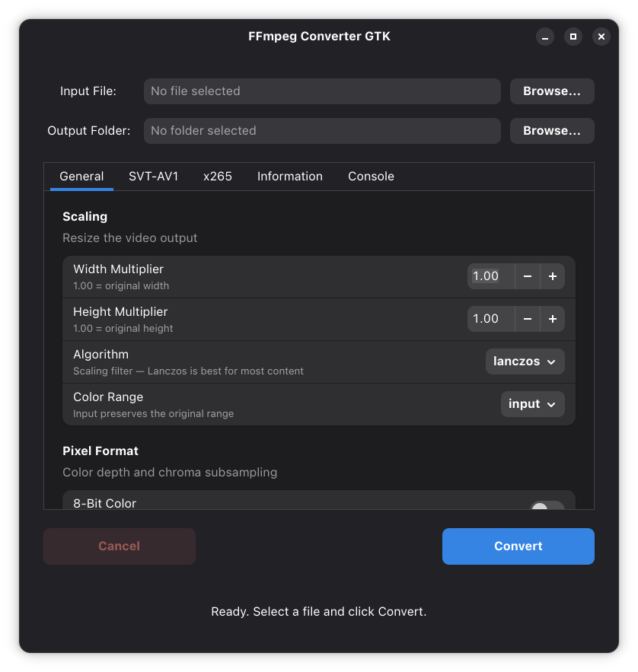
Task: Focus the Output Folder field
Action: point(322,131)
